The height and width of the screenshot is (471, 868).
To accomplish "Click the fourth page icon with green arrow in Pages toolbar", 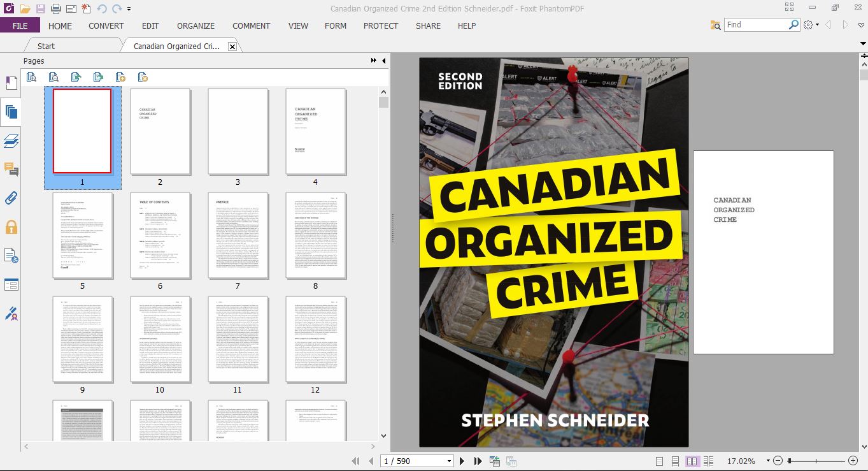I will 98,77.
